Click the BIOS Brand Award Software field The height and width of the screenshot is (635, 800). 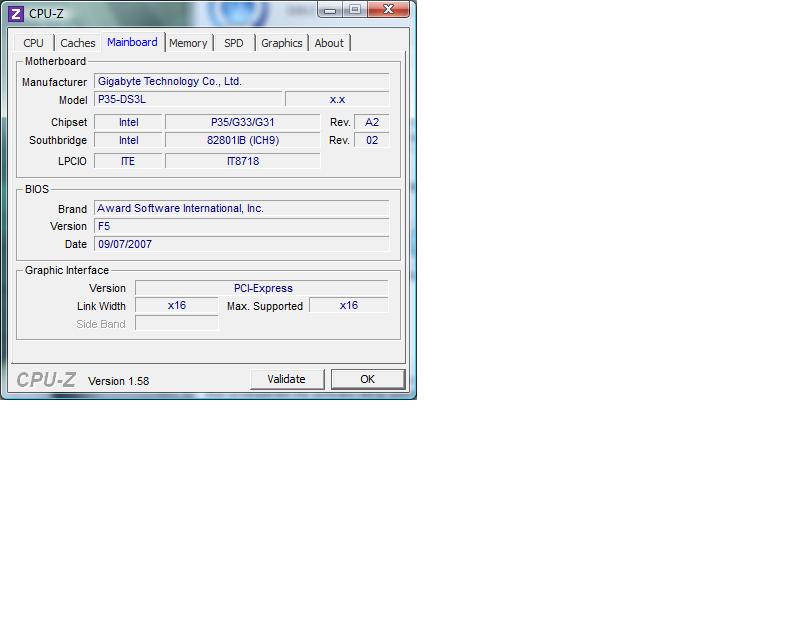(241, 208)
